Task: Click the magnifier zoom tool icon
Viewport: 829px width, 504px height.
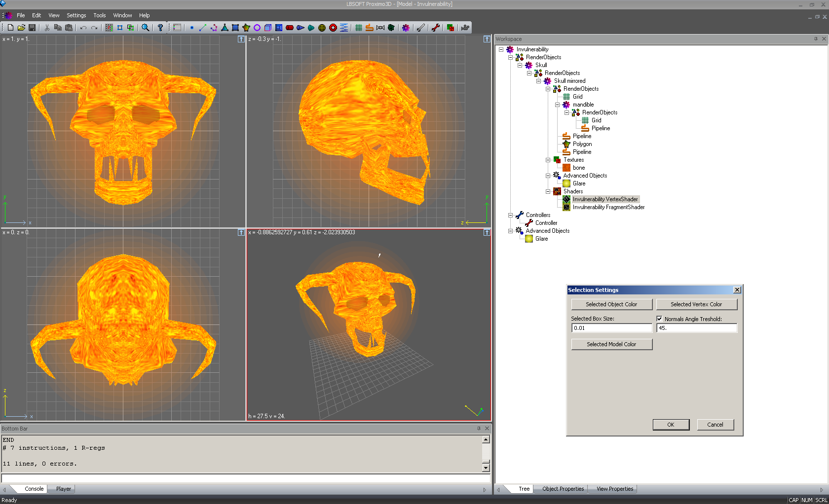Action: point(146,28)
